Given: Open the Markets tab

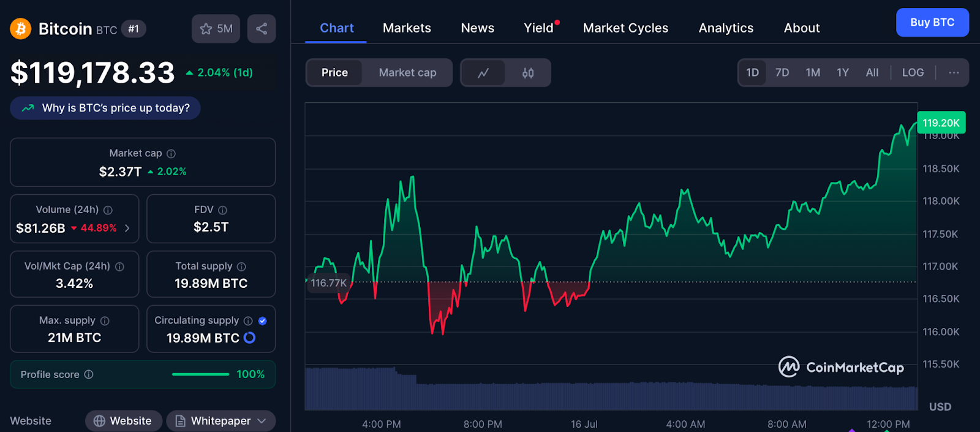Looking at the screenshot, I should [x=407, y=28].
